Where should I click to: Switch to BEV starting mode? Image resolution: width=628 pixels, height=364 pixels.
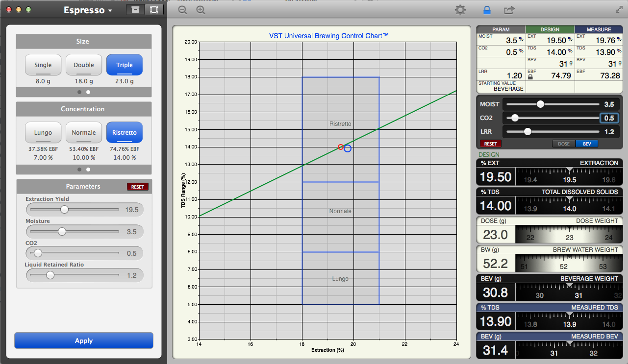coord(586,144)
